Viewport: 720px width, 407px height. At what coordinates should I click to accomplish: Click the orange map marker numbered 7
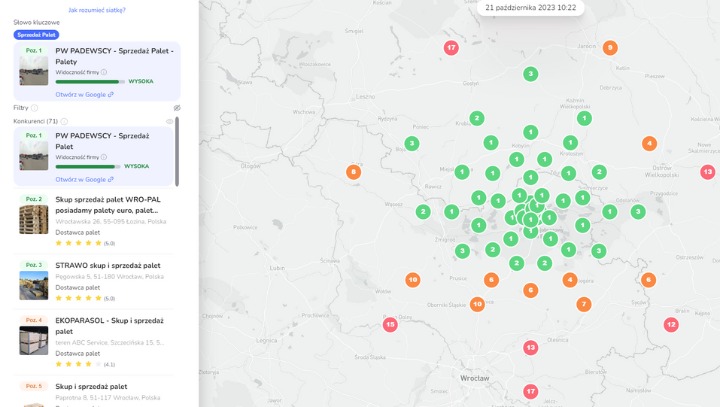click(584, 304)
